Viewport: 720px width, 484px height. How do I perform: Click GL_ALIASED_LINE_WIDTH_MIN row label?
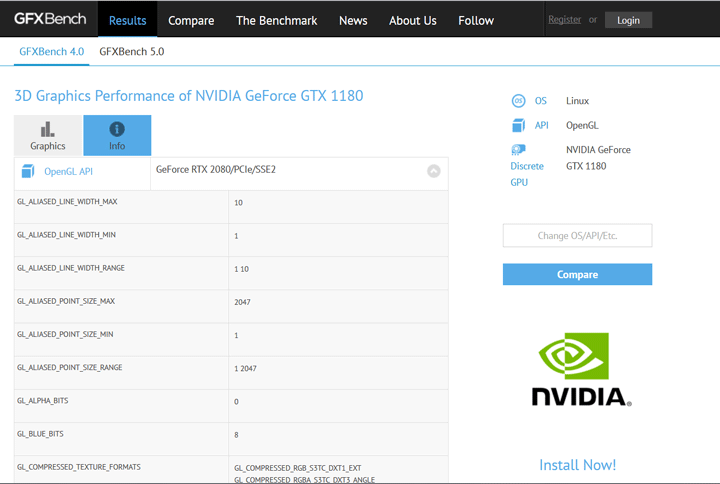coord(66,235)
